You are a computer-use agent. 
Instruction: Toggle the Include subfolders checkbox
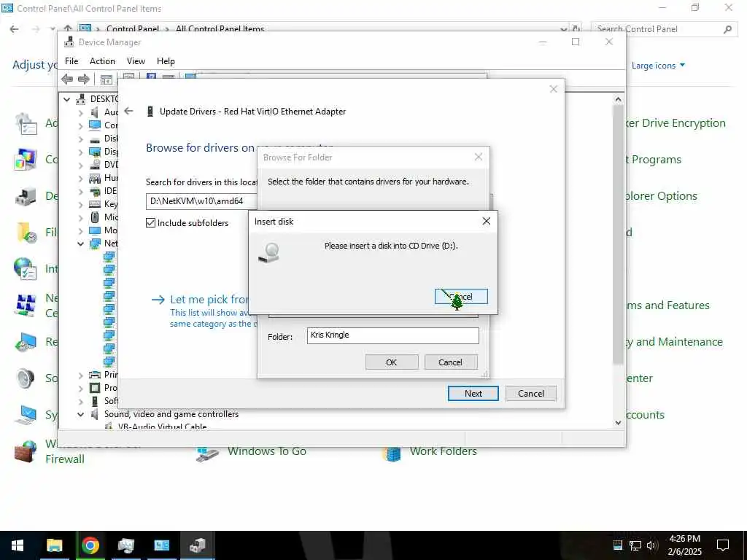point(150,223)
